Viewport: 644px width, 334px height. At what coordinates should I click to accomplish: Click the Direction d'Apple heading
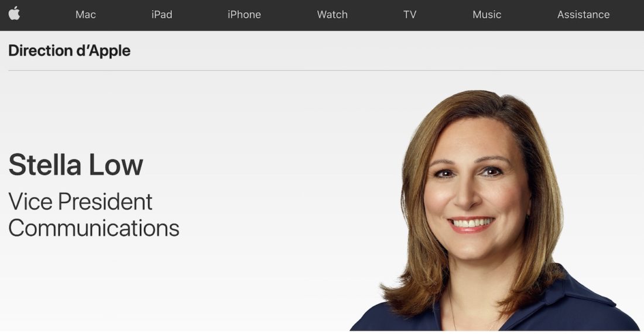coord(69,51)
